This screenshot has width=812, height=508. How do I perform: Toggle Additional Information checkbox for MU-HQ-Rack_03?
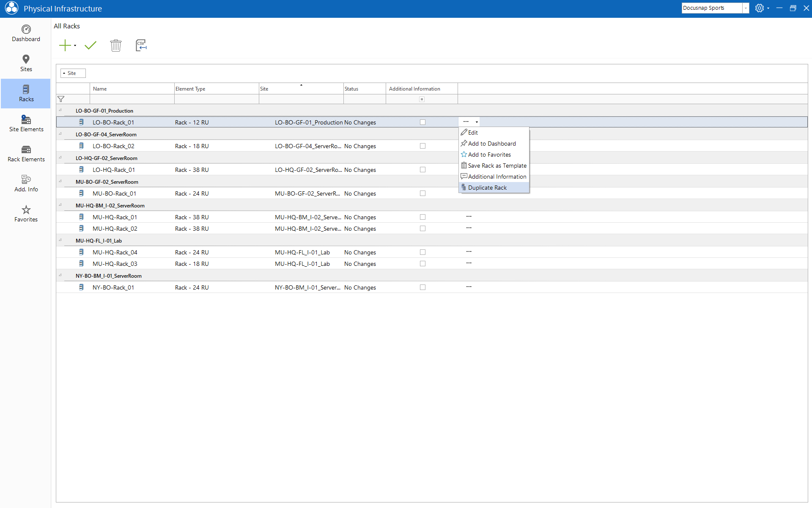(422, 264)
